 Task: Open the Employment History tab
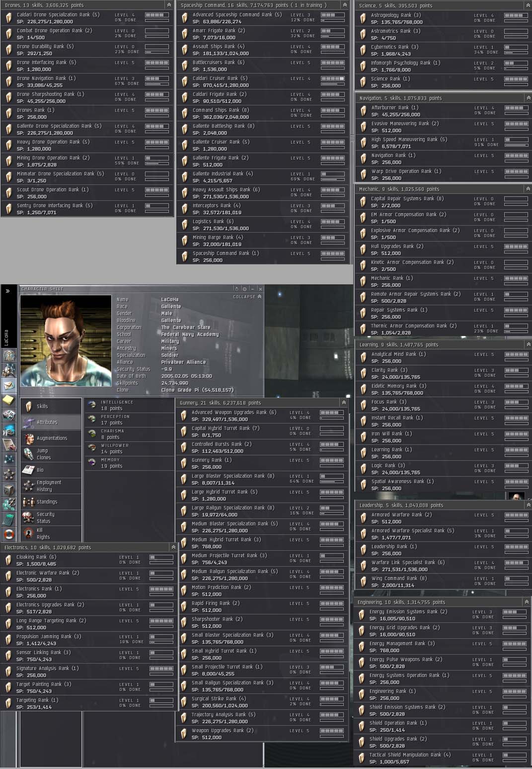51,486
